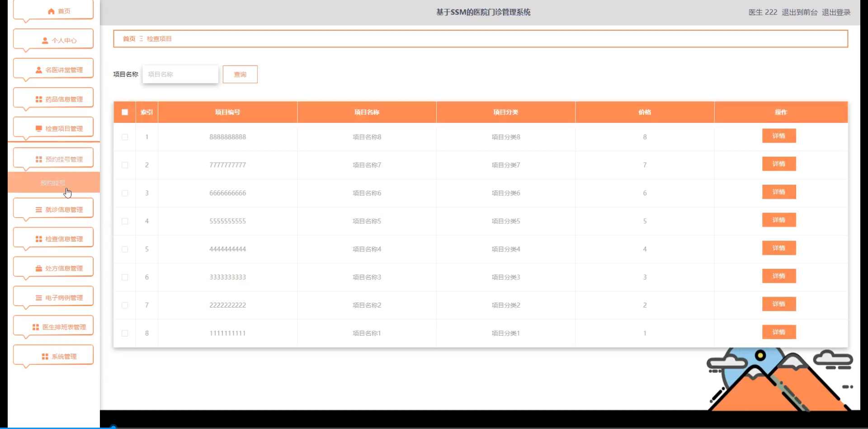Toggle the select-all checkbox in table header
The height and width of the screenshot is (429, 868).
[x=125, y=112]
